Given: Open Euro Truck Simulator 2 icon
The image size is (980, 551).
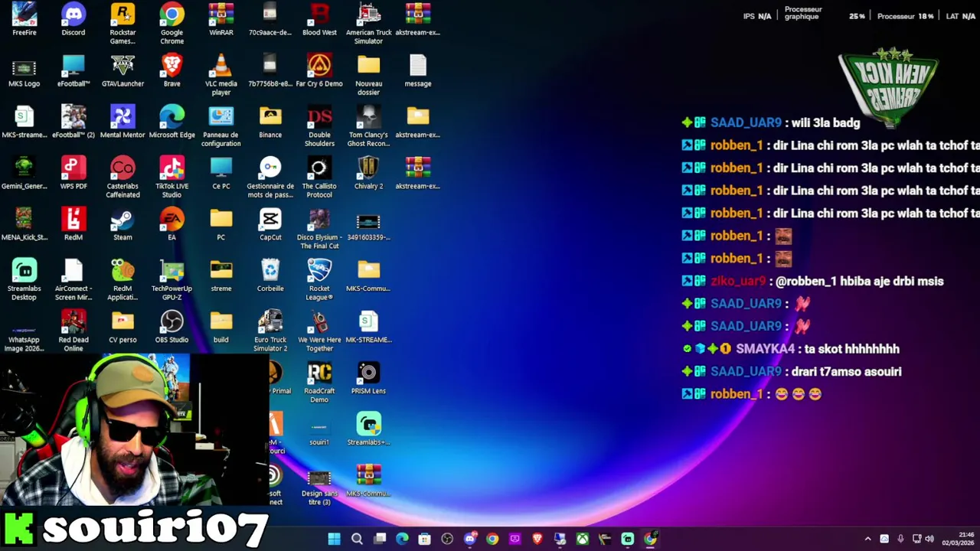Looking at the screenshot, I should [x=270, y=331].
